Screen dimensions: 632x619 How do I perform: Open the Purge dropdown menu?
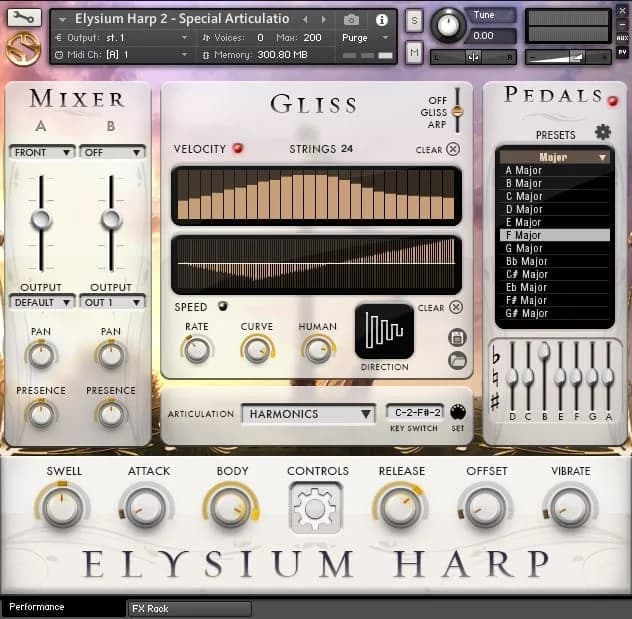pyautogui.click(x=365, y=38)
